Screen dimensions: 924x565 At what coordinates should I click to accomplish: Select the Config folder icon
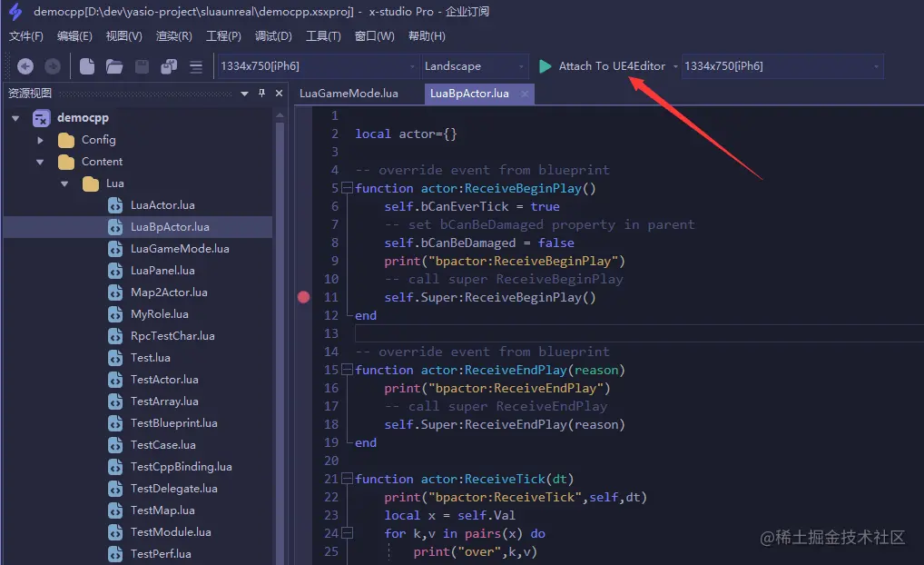pos(66,141)
